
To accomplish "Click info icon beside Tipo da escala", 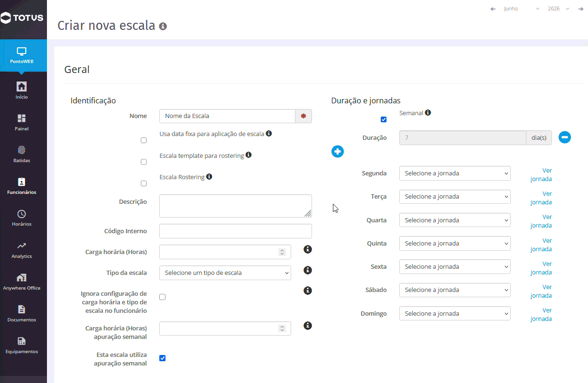I will (x=308, y=270).
